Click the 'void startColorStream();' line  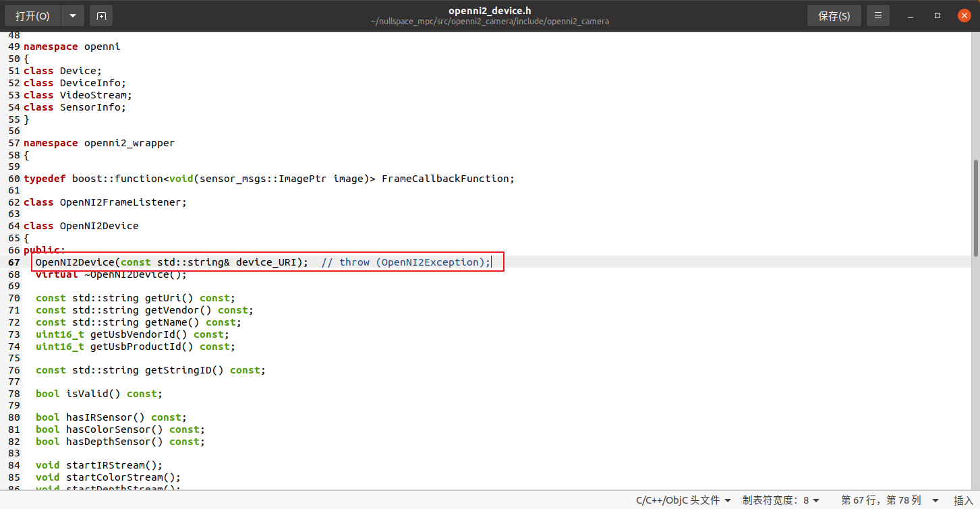[109, 477]
